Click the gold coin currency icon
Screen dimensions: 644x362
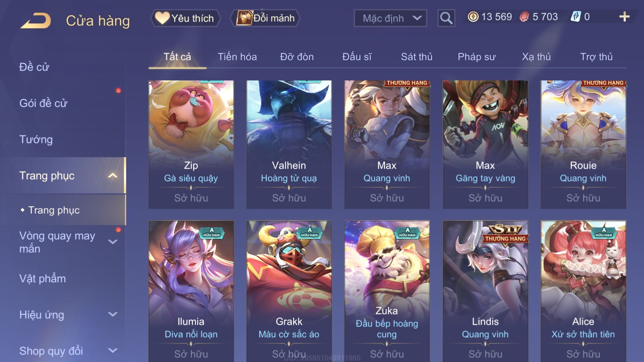click(473, 17)
